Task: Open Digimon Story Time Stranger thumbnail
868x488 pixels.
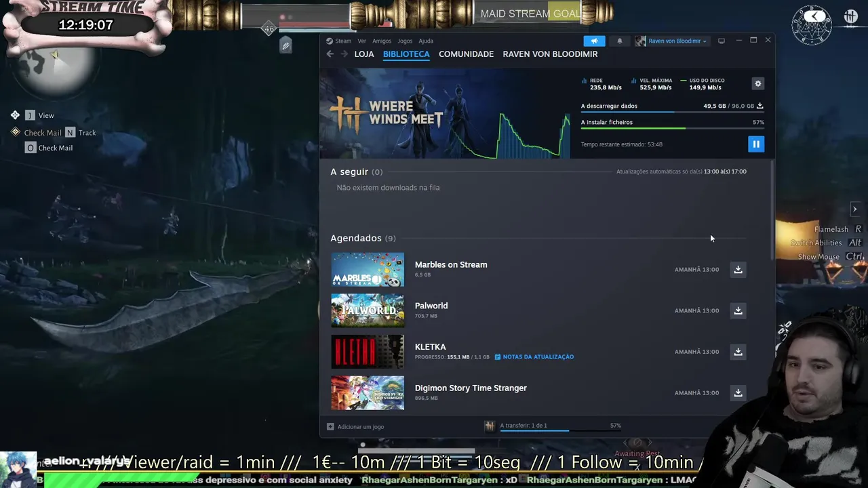Action: coord(368,392)
